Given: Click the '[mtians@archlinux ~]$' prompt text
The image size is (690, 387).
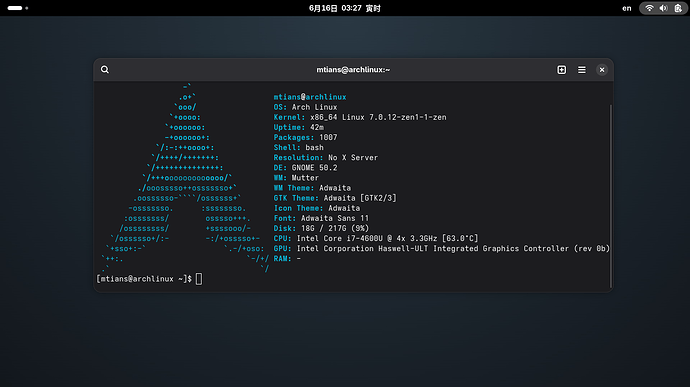Looking at the screenshot, I should pyautogui.click(x=144, y=279).
